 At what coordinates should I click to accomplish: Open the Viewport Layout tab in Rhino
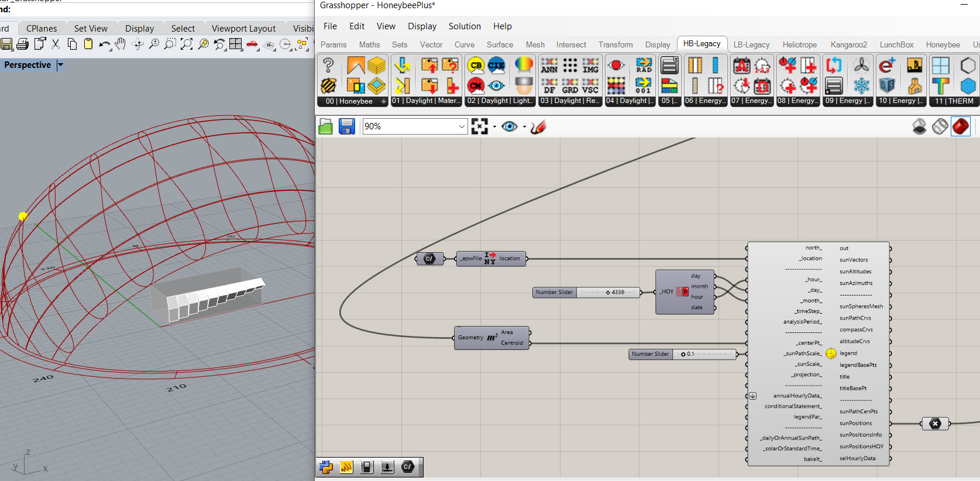[x=243, y=29]
